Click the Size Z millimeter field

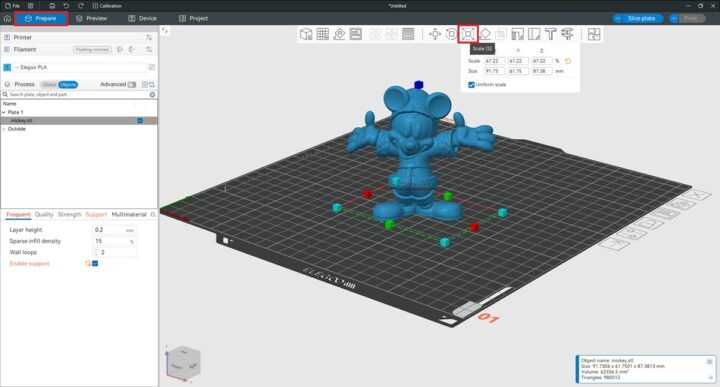pyautogui.click(x=541, y=71)
